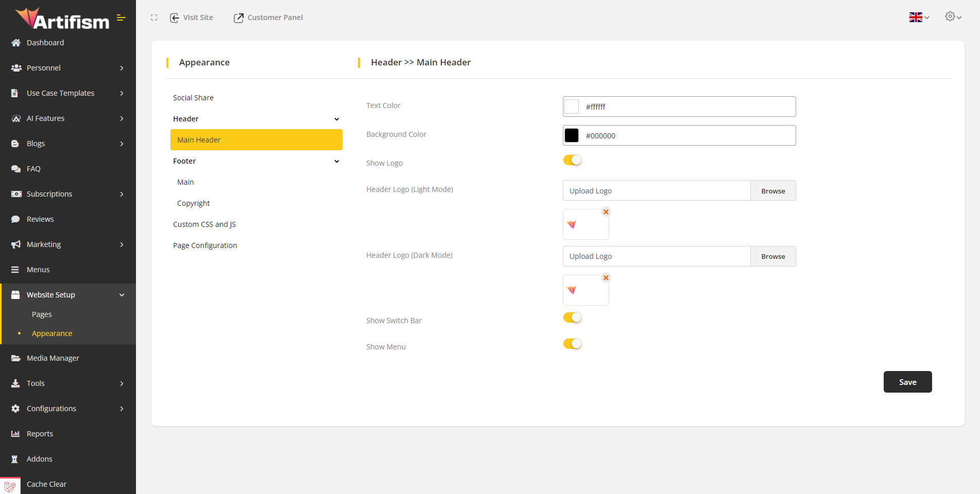Disable the Show Logo toggle
980x494 pixels.
[572, 160]
